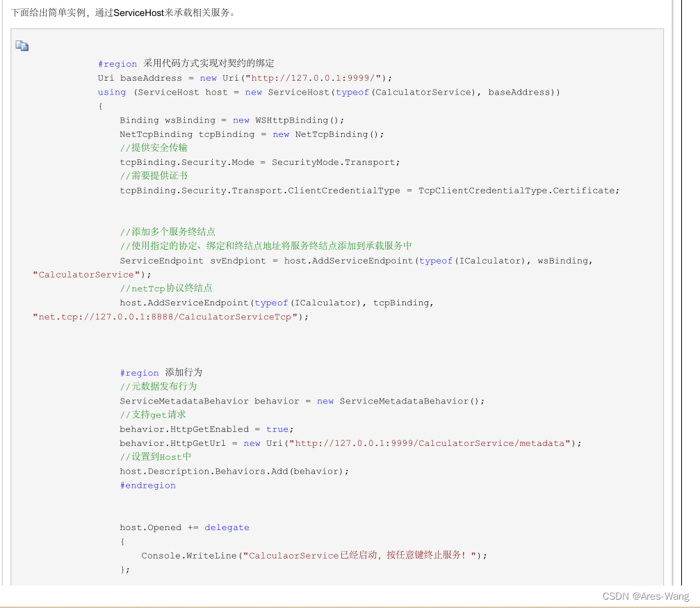
Task: Click the 'Uri baseAddress' declaration line
Action: click(245, 78)
